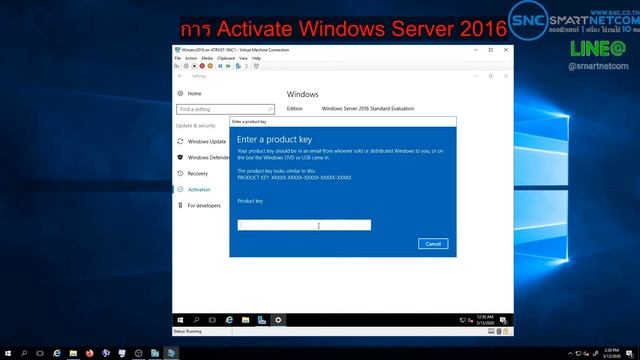
Task: Open the Media menu
Action: coord(207,58)
